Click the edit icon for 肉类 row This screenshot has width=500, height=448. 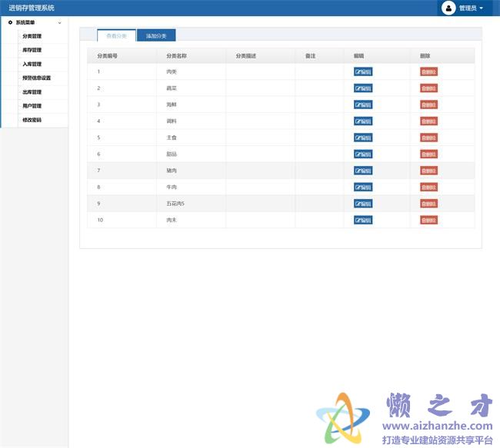(362, 71)
